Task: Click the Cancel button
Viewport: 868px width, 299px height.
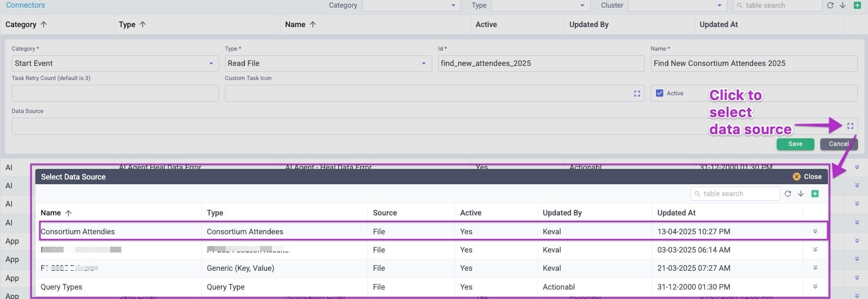Action: click(x=839, y=144)
